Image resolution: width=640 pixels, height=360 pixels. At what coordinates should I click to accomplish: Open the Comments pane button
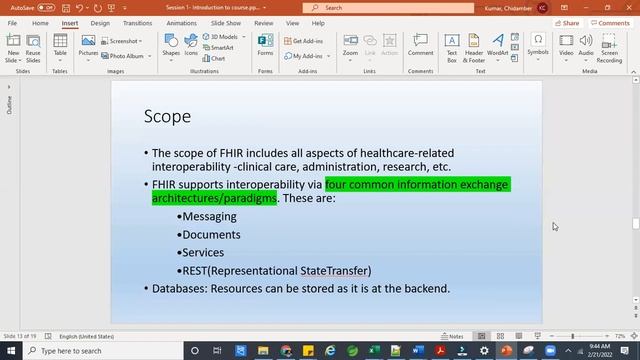click(x=610, y=23)
